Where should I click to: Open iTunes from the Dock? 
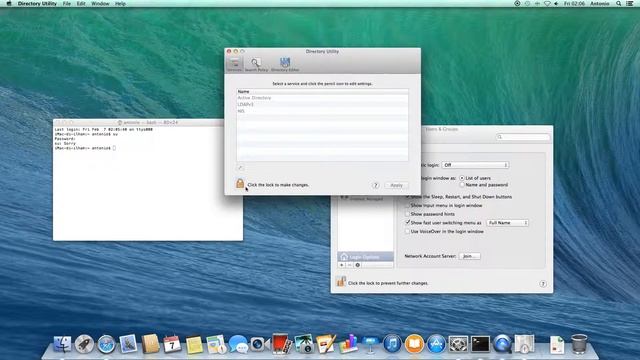coord(392,344)
